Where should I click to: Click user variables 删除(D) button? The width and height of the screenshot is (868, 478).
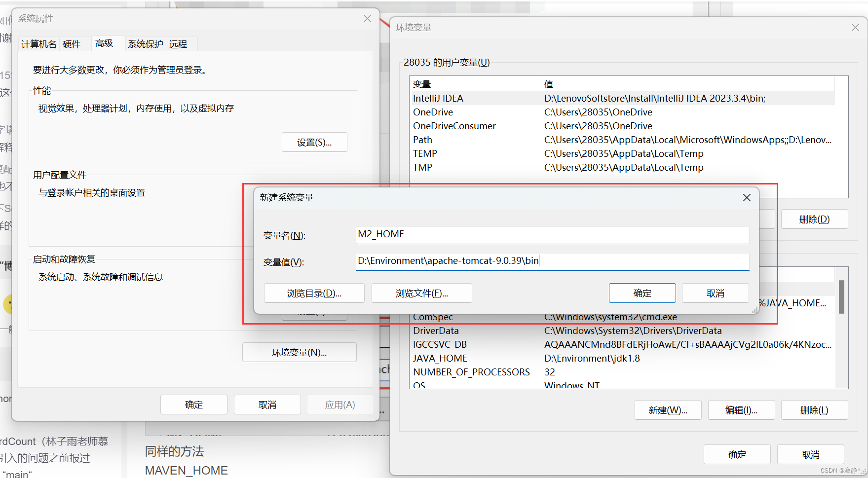(815, 219)
